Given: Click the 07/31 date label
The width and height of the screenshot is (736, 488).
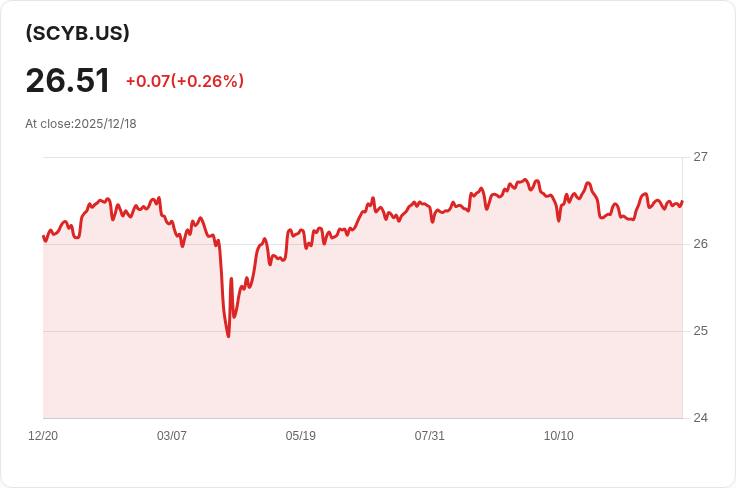Looking at the screenshot, I should (429, 436).
